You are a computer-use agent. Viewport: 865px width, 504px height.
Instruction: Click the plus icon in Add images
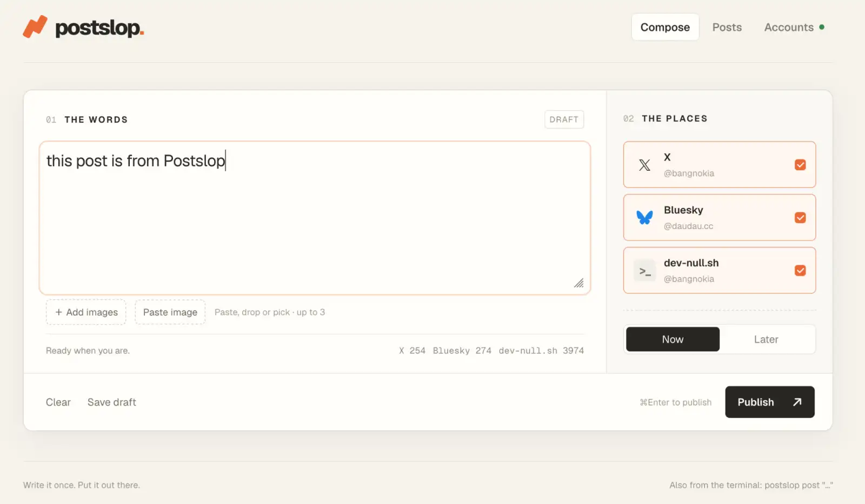click(x=58, y=312)
